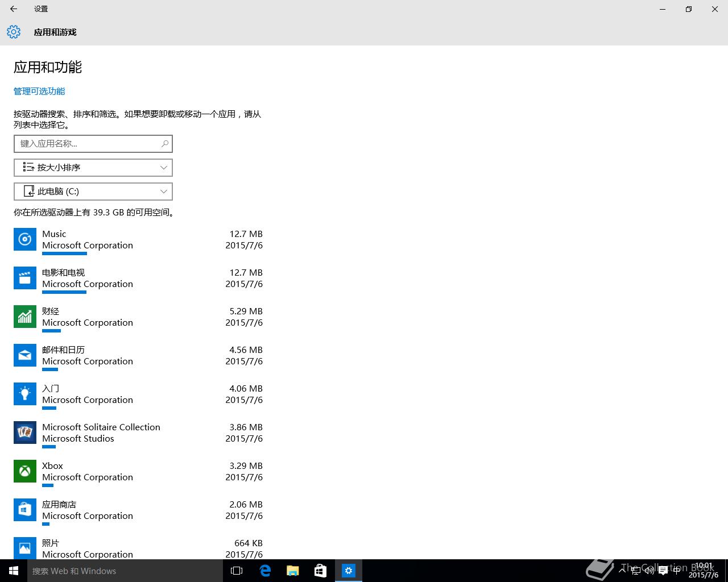The image size is (728, 582).
Task: Click the 入门 lightbulb icon
Action: click(x=25, y=394)
